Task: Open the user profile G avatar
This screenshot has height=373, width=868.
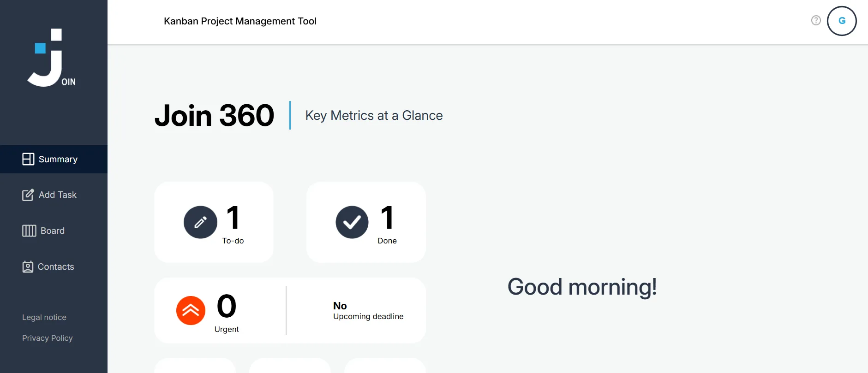Action: 842,21
